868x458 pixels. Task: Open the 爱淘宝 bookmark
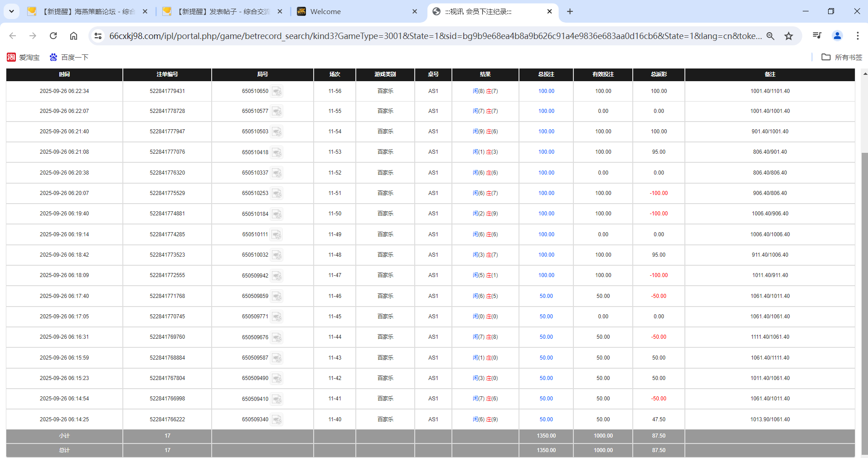pos(23,57)
